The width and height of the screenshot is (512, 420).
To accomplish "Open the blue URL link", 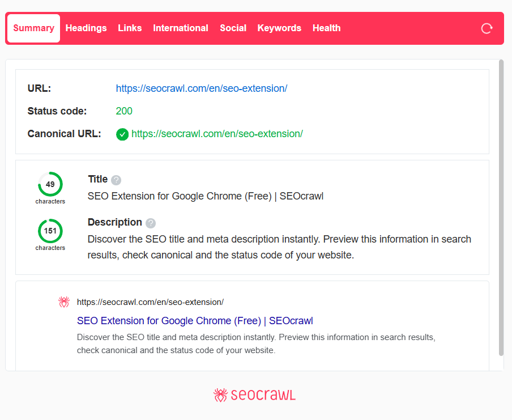I will click(x=202, y=88).
